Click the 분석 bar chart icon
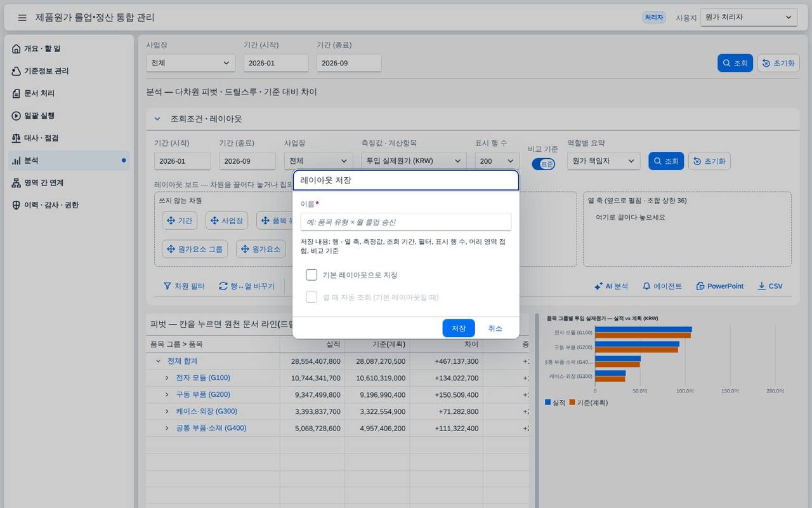The width and height of the screenshot is (812, 508). tap(16, 161)
